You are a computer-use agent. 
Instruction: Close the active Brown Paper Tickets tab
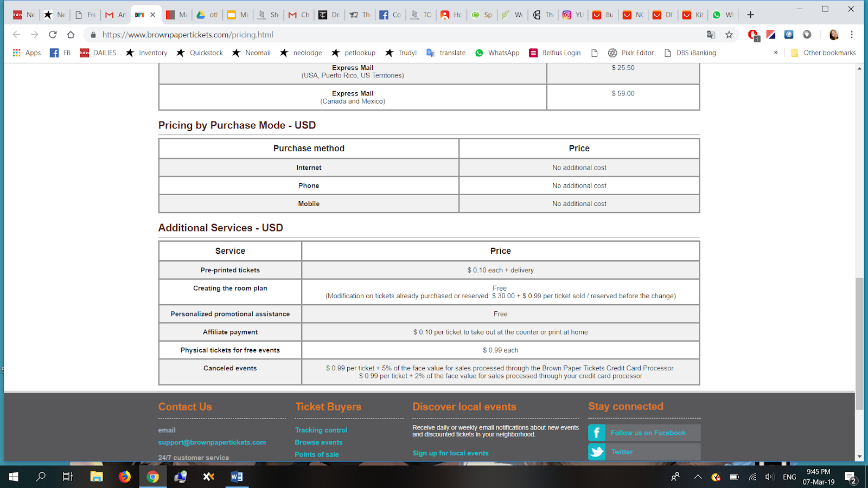153,15
